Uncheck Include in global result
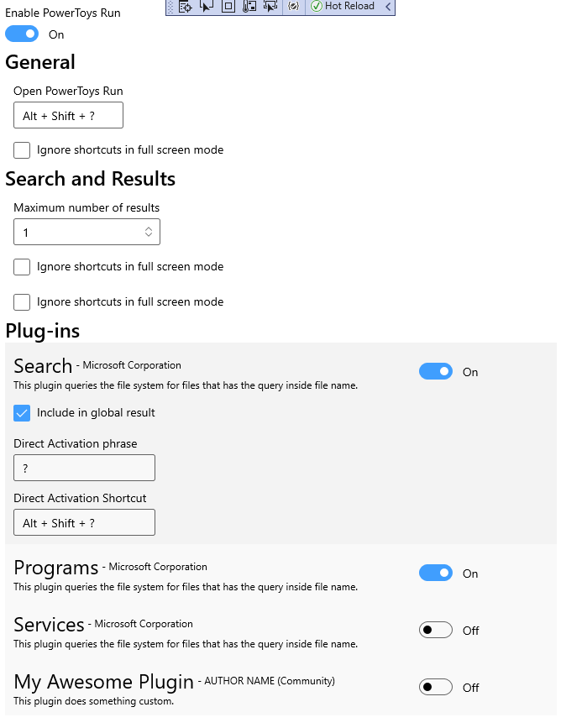The image size is (561, 728). tap(21, 412)
